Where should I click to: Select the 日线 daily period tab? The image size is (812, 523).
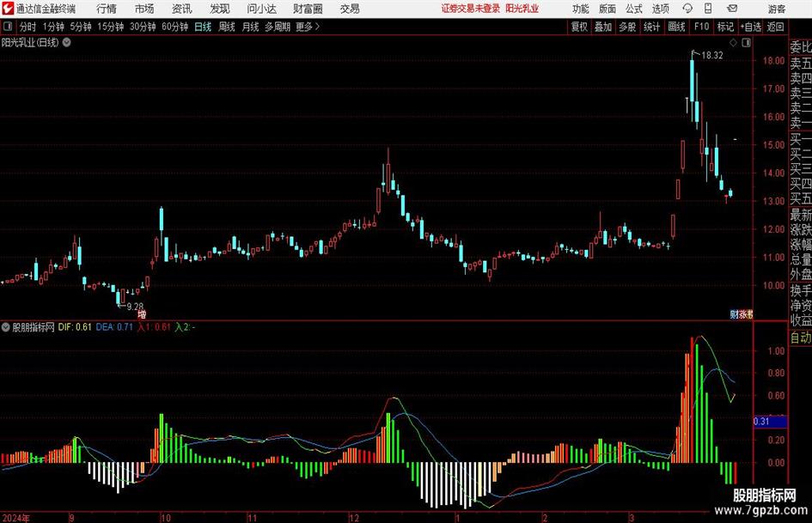(x=203, y=27)
